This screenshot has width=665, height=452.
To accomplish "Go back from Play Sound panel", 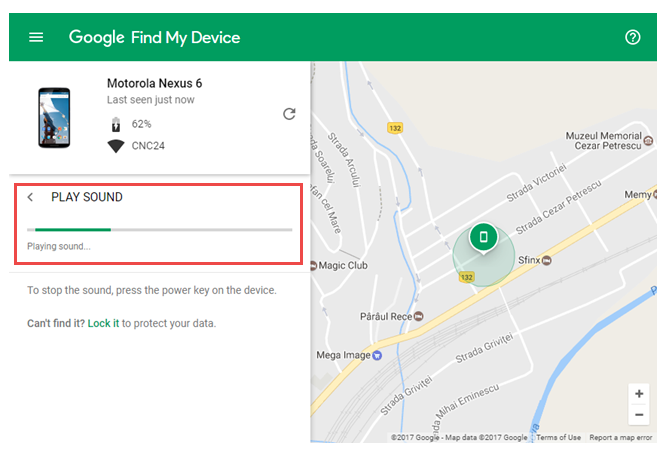I will click(30, 197).
